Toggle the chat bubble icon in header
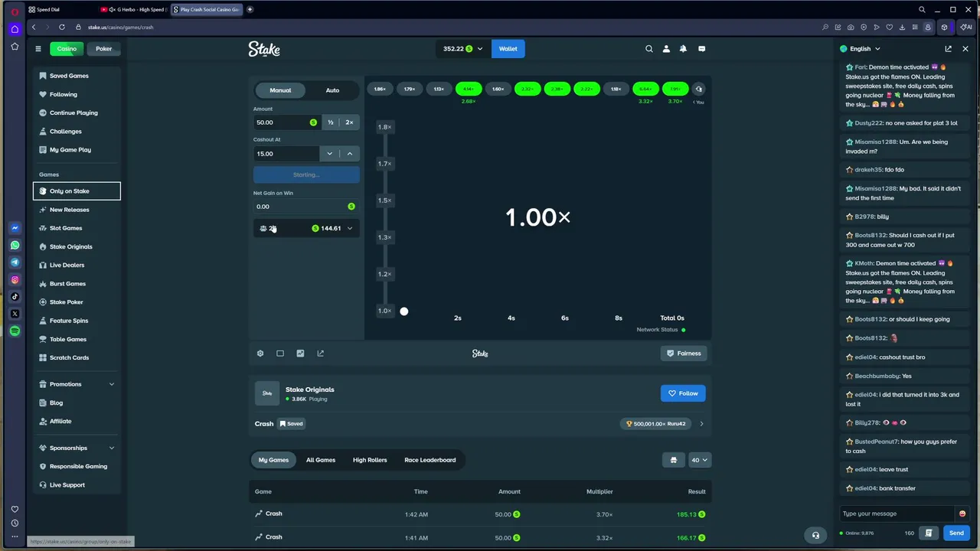This screenshot has width=980, height=551. tap(701, 49)
